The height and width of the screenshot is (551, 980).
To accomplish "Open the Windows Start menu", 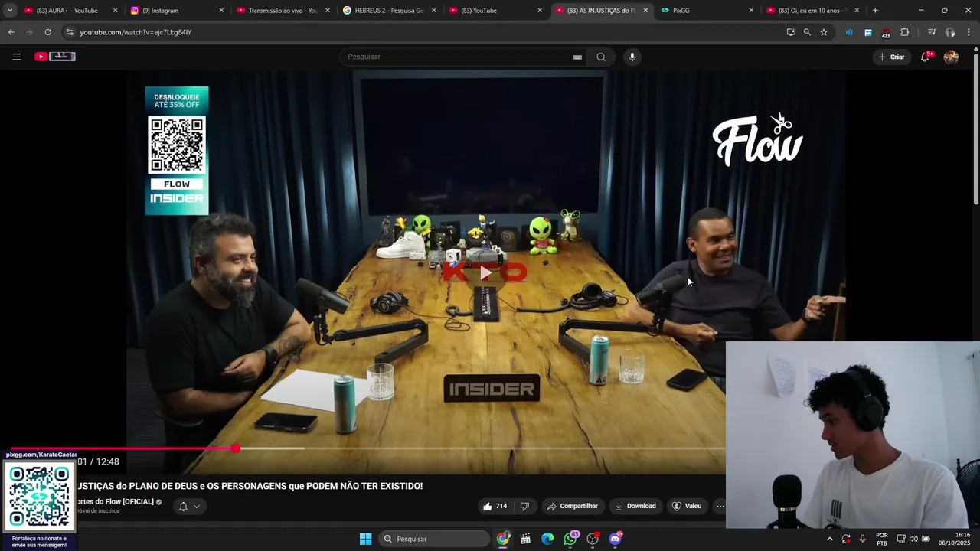I will (365, 539).
